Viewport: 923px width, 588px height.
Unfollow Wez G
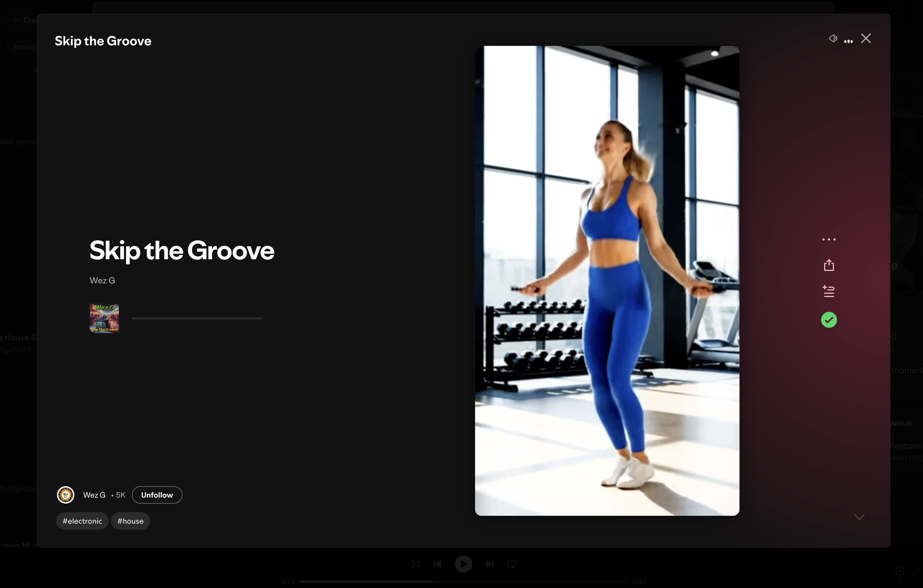tap(157, 495)
